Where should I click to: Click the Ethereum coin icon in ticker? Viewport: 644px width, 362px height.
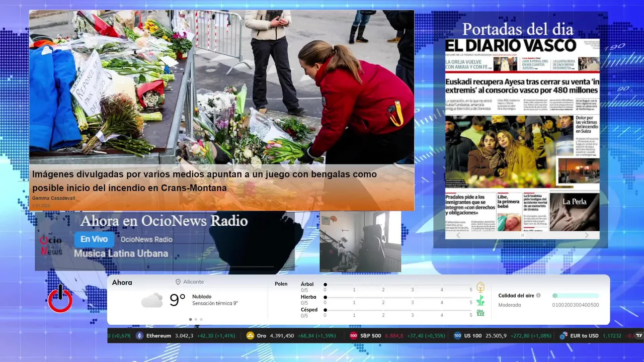click(x=139, y=336)
